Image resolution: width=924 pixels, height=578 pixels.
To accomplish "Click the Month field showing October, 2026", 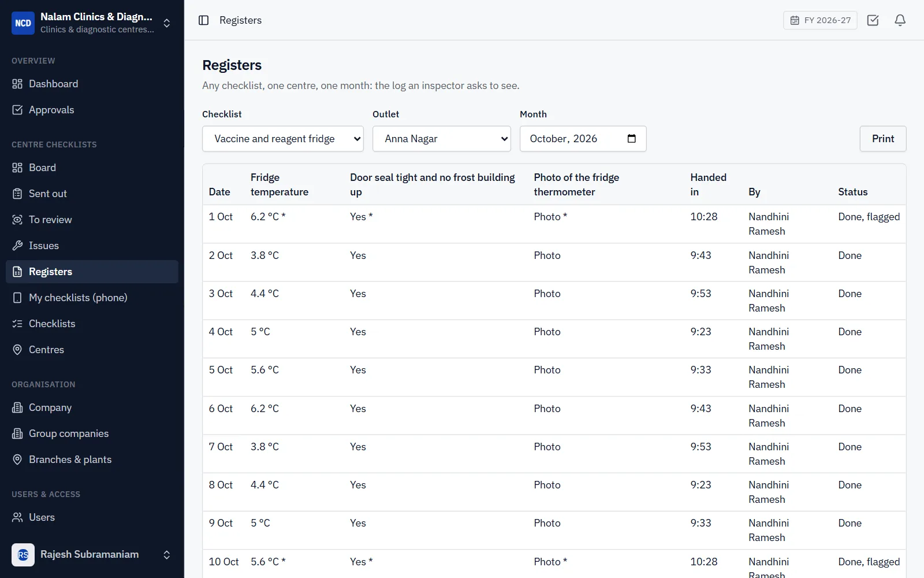I will pos(583,139).
